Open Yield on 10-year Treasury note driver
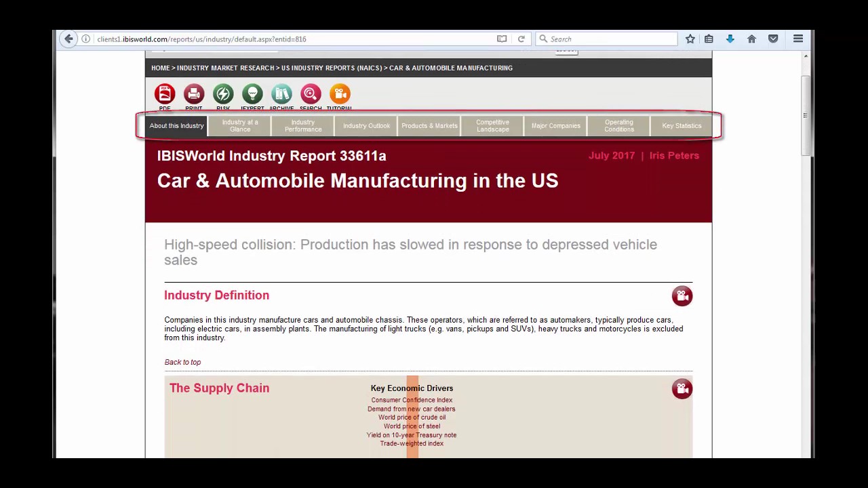 point(412,435)
